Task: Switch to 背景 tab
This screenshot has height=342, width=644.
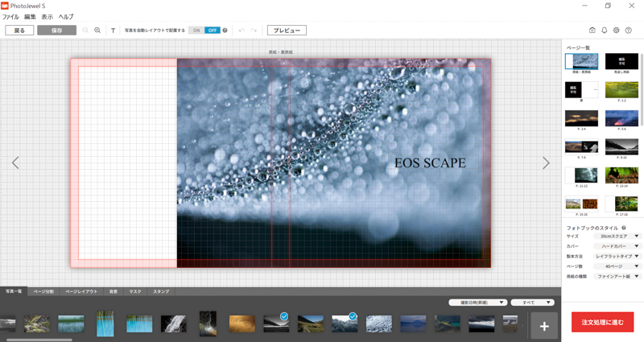Action: 114,291
